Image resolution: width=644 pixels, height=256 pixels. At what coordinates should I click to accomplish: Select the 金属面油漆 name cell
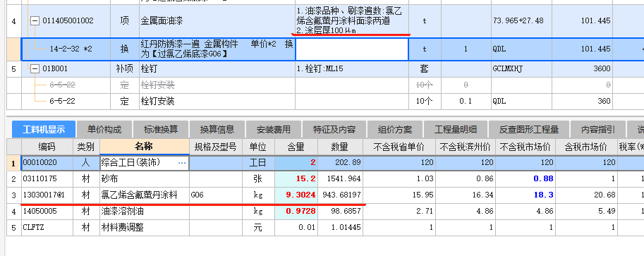pyautogui.click(x=217, y=20)
